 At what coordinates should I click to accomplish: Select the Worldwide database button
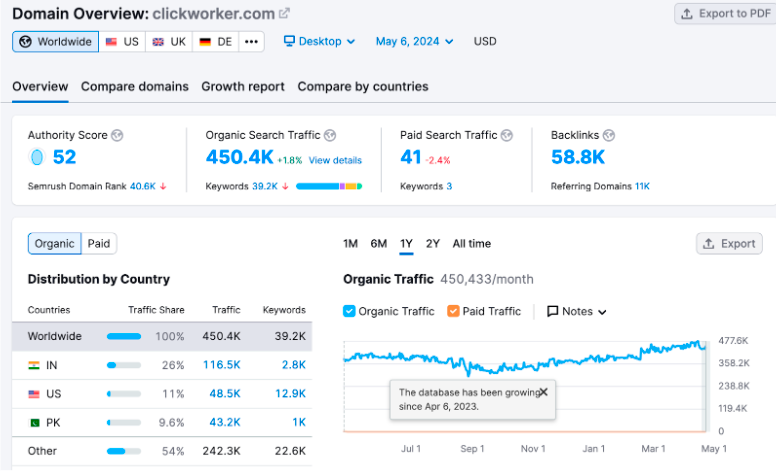click(55, 42)
